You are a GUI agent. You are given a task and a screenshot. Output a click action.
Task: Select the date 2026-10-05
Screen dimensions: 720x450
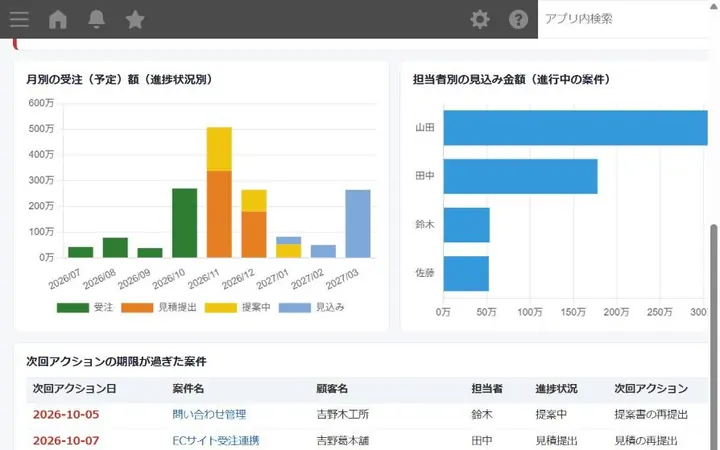[66, 414]
